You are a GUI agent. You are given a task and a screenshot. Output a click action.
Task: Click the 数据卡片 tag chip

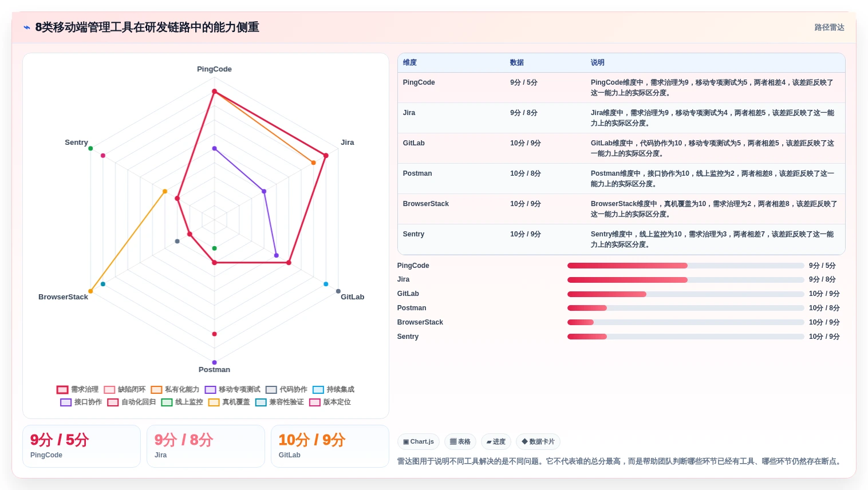click(x=538, y=441)
